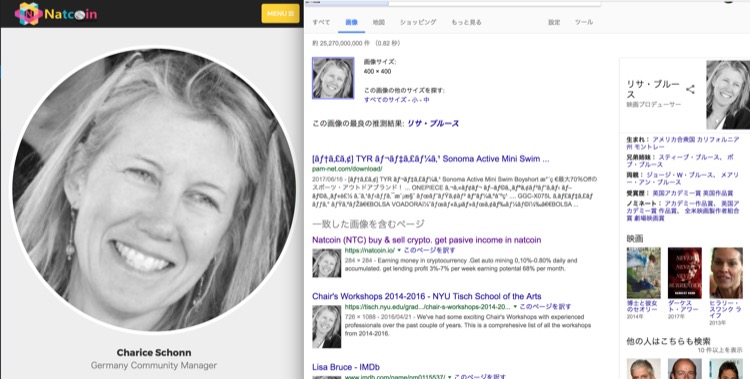This screenshot has height=379, width=750.
Task: Open the もっと見る menu
Action: click(x=466, y=22)
